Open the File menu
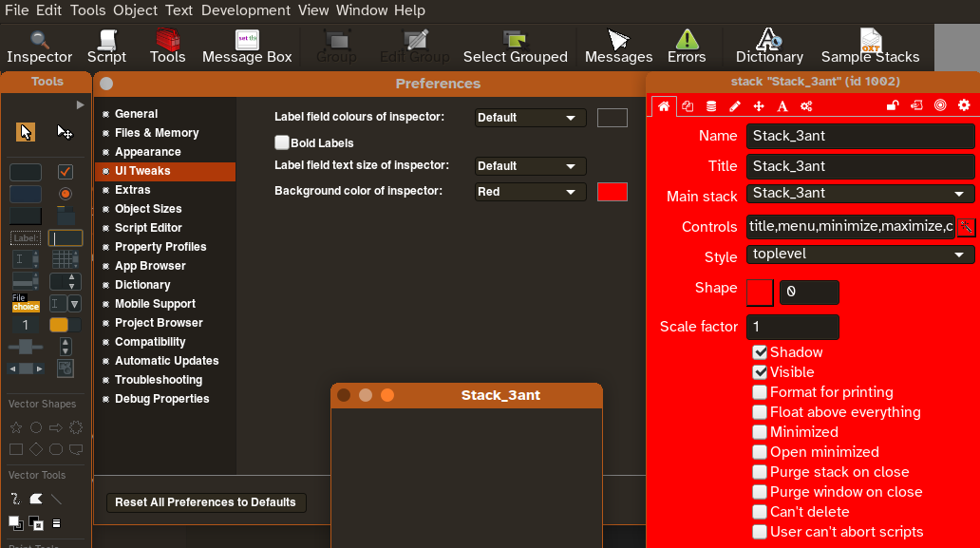Image resolution: width=980 pixels, height=548 pixels. pyautogui.click(x=17, y=10)
